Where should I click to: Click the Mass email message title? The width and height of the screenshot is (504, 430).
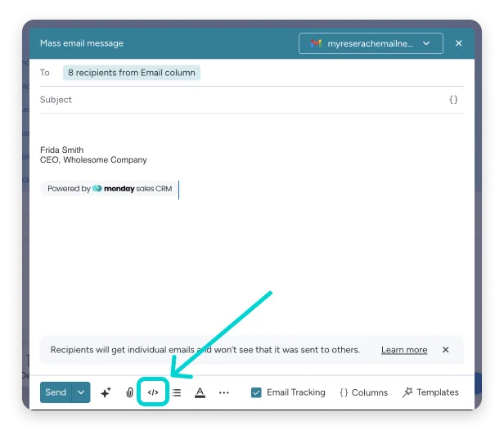[82, 43]
